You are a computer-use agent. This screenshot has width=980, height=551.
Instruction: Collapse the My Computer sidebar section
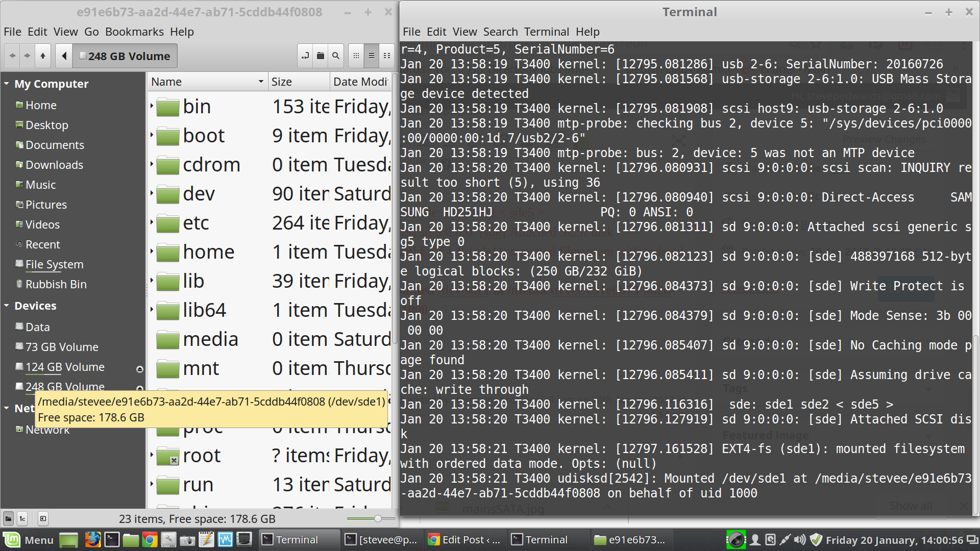(7, 84)
